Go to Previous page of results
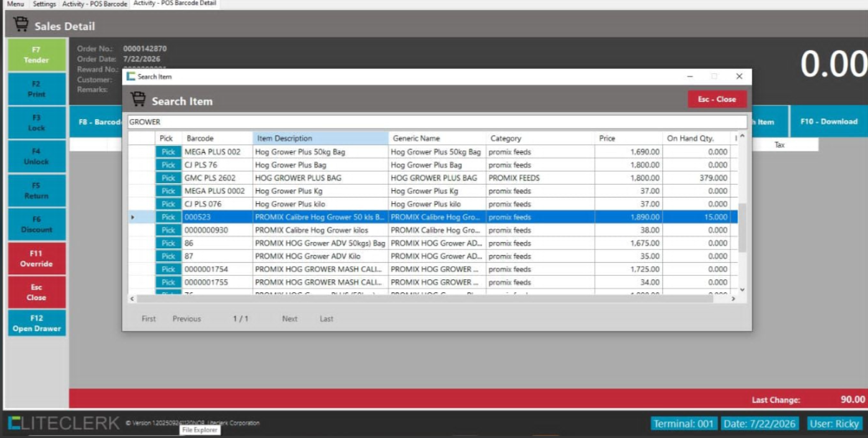Image resolution: width=868 pixels, height=438 pixels. [x=187, y=319]
